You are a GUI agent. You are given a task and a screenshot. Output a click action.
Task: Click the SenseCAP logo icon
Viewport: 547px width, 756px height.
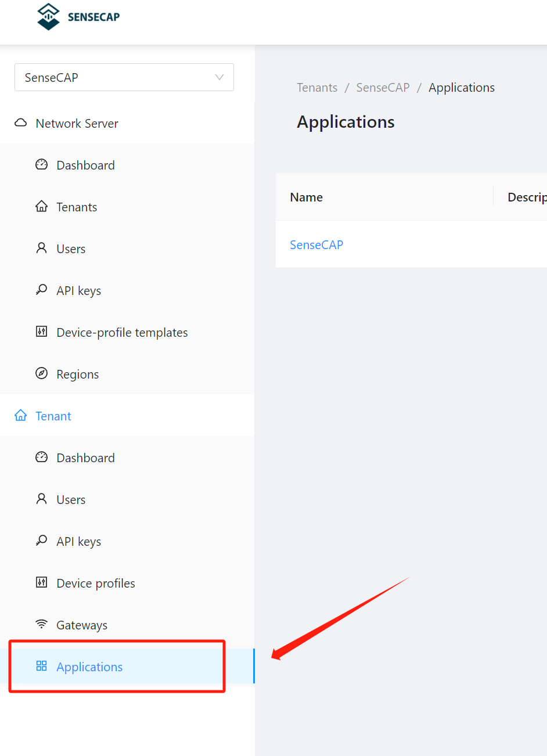coord(48,16)
